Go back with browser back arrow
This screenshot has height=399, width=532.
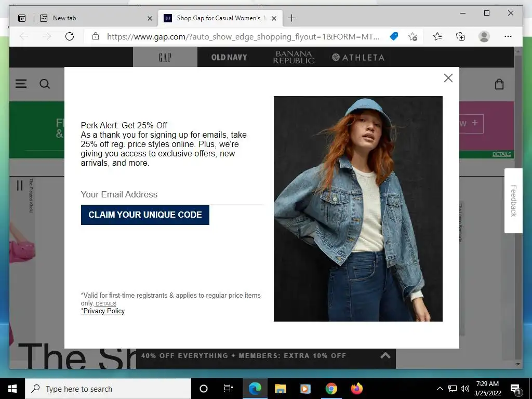pyautogui.click(x=23, y=36)
